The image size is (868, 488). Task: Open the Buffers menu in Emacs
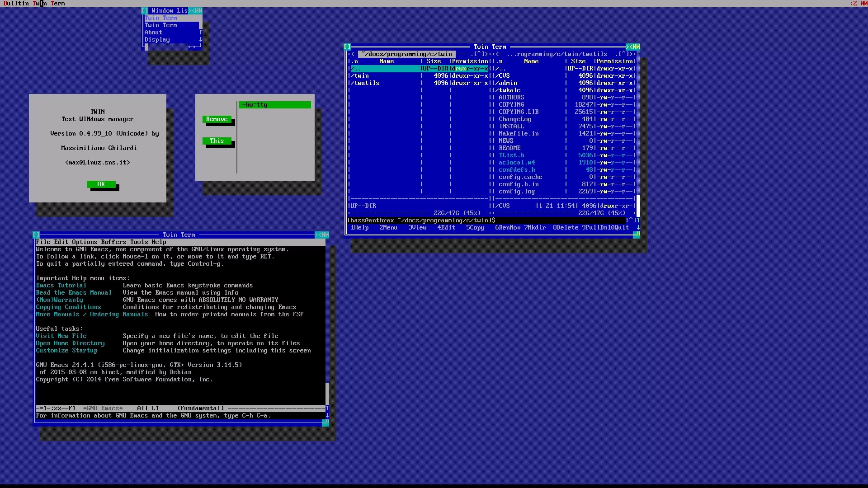coord(114,242)
